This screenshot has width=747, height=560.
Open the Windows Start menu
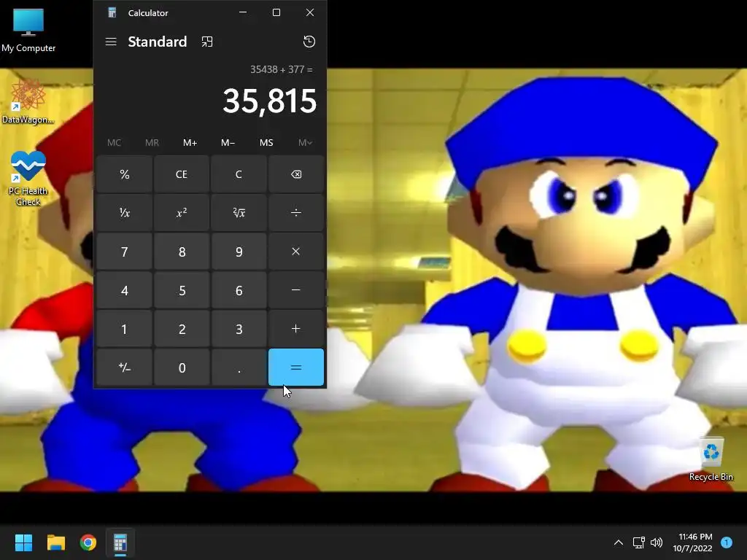click(23, 542)
